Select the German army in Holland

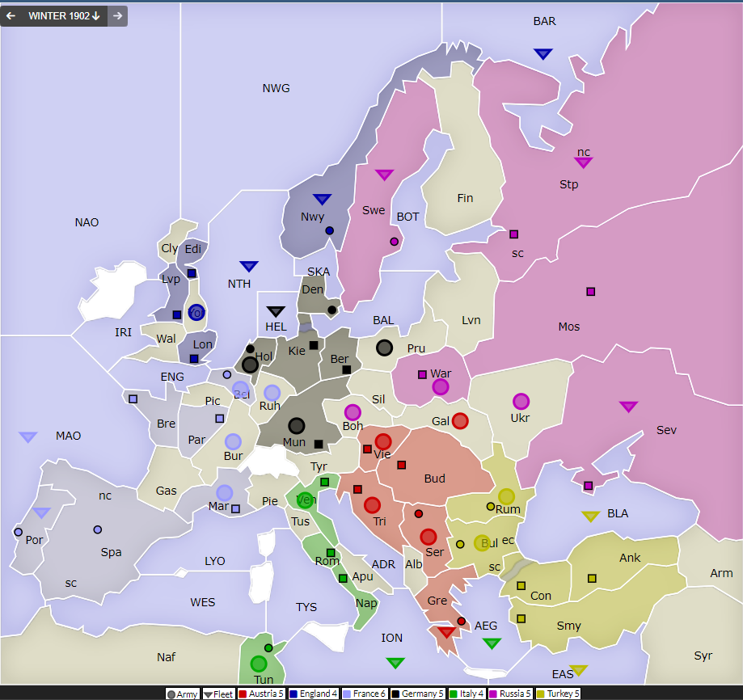(x=250, y=365)
